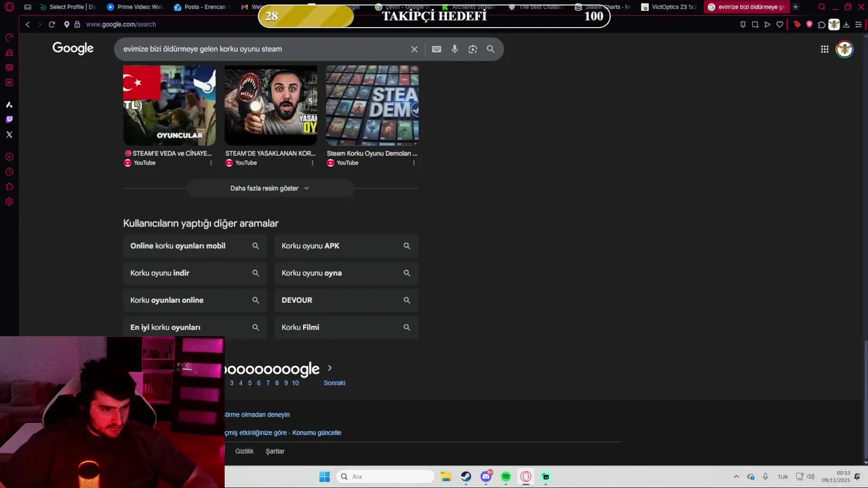Search "Korku oyunu indir" suggestion

[x=195, y=273]
